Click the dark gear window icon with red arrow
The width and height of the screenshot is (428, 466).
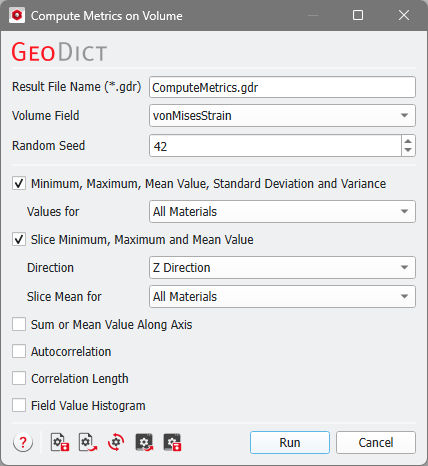144,442
